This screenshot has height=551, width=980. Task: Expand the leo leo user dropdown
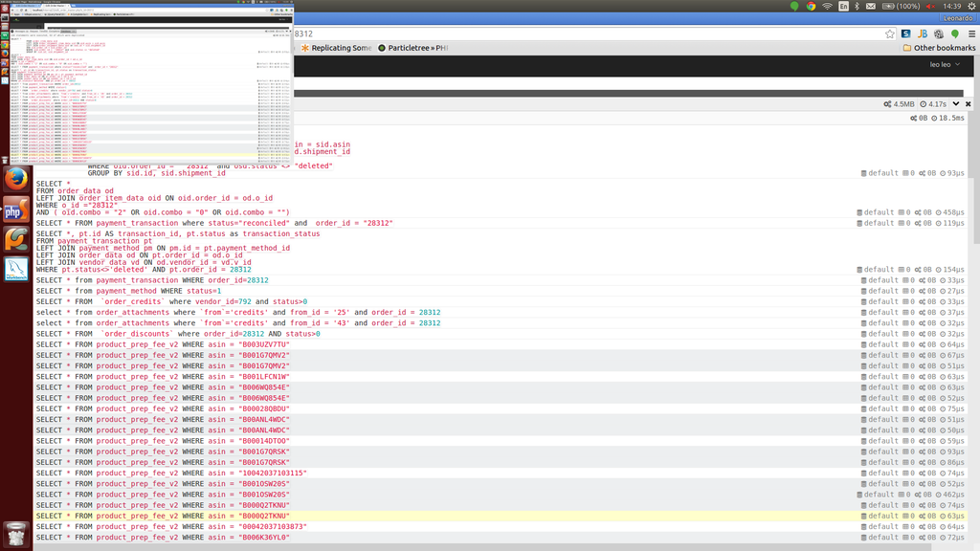[945, 63]
